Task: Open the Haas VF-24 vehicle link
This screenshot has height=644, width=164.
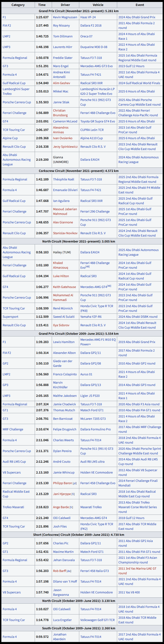Action: coord(88,17)
